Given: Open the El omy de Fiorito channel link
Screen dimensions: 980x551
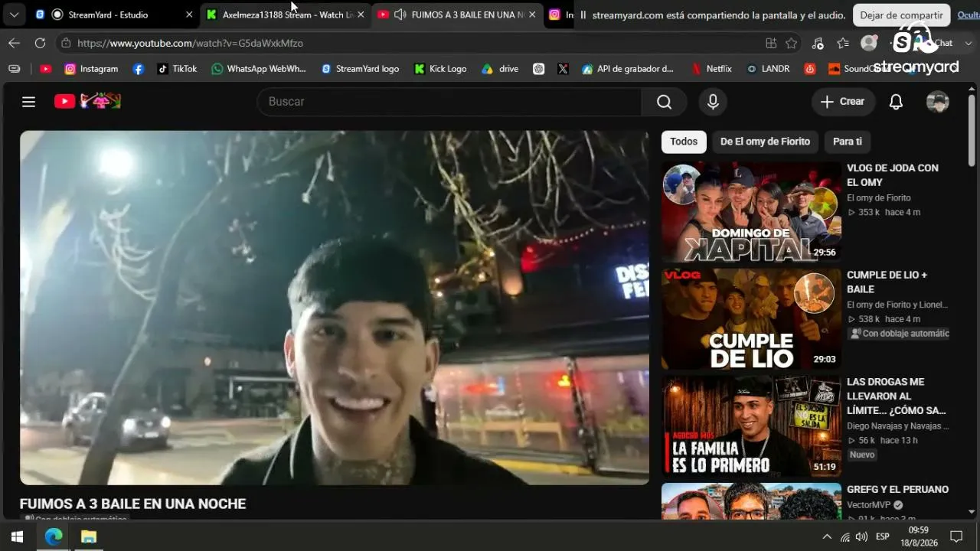Looking at the screenshot, I should click(879, 198).
